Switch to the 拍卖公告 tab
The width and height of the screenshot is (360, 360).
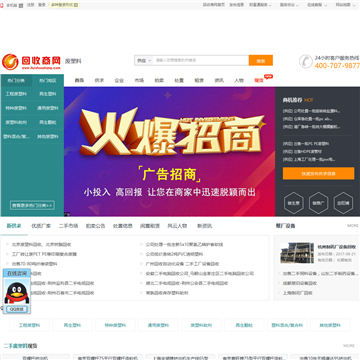pyautogui.click(x=95, y=226)
